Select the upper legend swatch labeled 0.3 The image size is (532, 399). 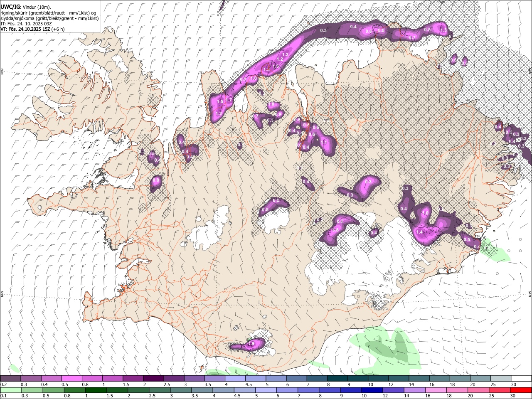(x=31, y=379)
